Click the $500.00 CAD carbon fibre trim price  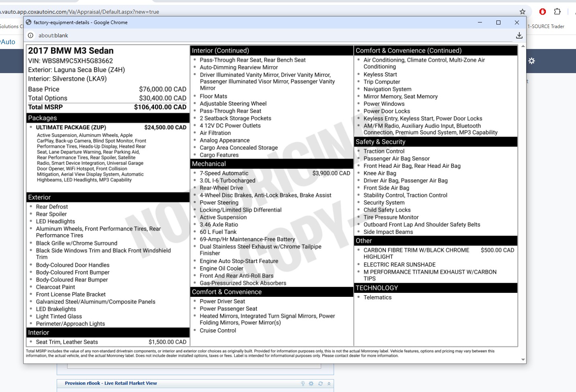[498, 250]
